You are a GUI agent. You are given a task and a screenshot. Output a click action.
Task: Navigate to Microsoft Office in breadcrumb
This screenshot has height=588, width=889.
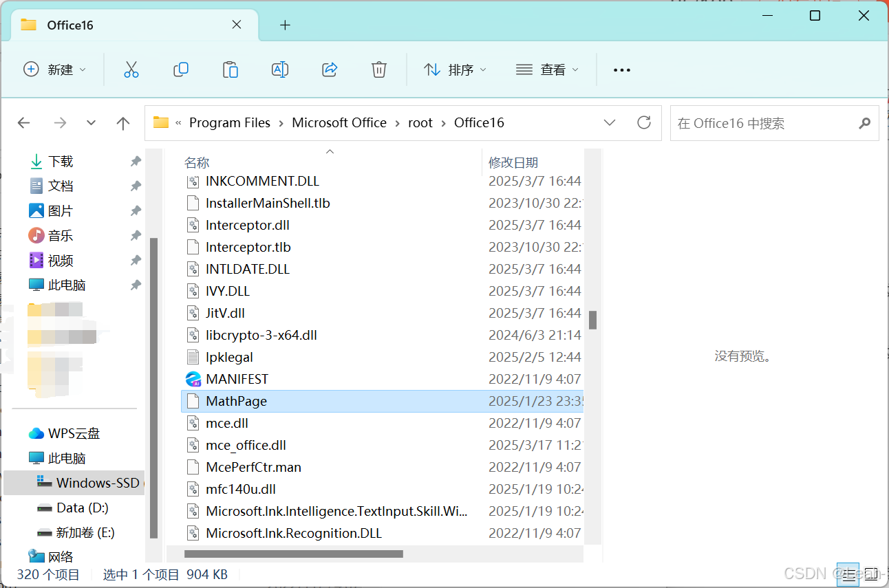pos(339,122)
